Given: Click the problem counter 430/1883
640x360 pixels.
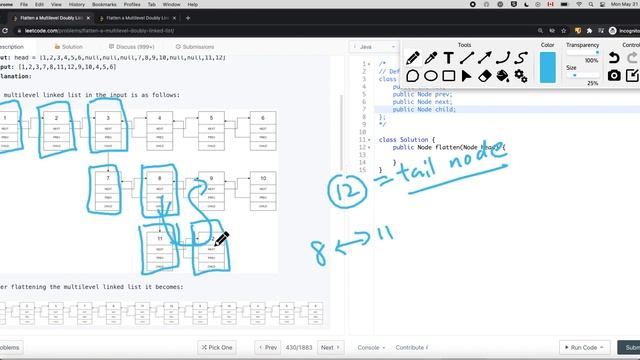Looking at the screenshot, I should point(299,347).
